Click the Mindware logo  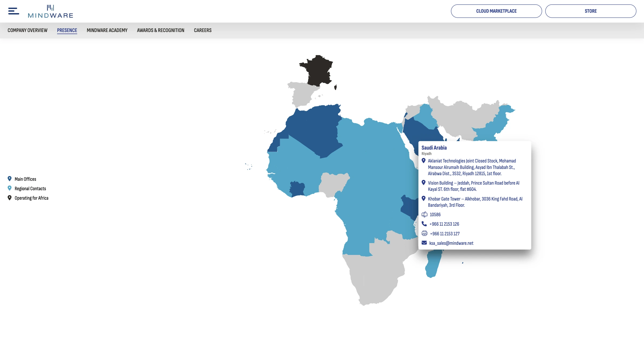[50, 11]
